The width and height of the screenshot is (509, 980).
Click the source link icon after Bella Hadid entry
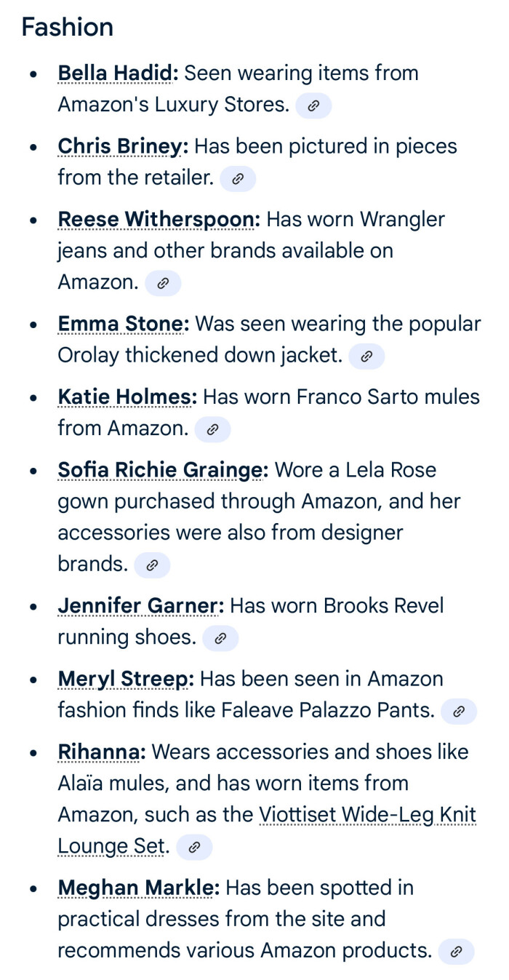(x=313, y=105)
